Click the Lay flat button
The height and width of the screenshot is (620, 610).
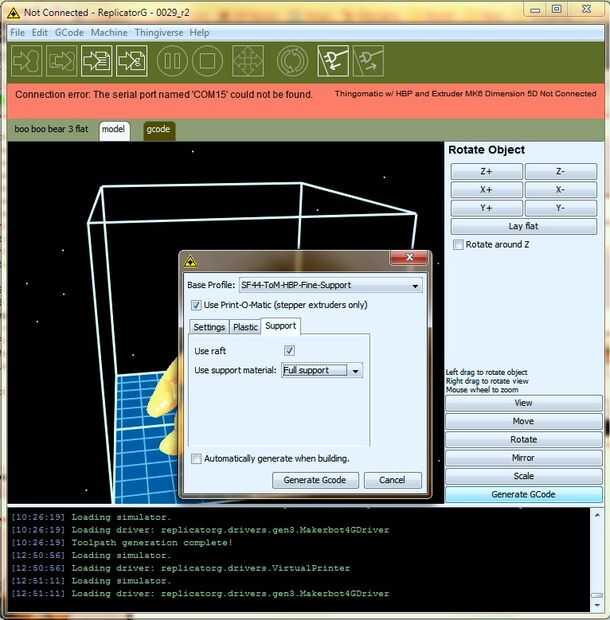click(x=523, y=226)
